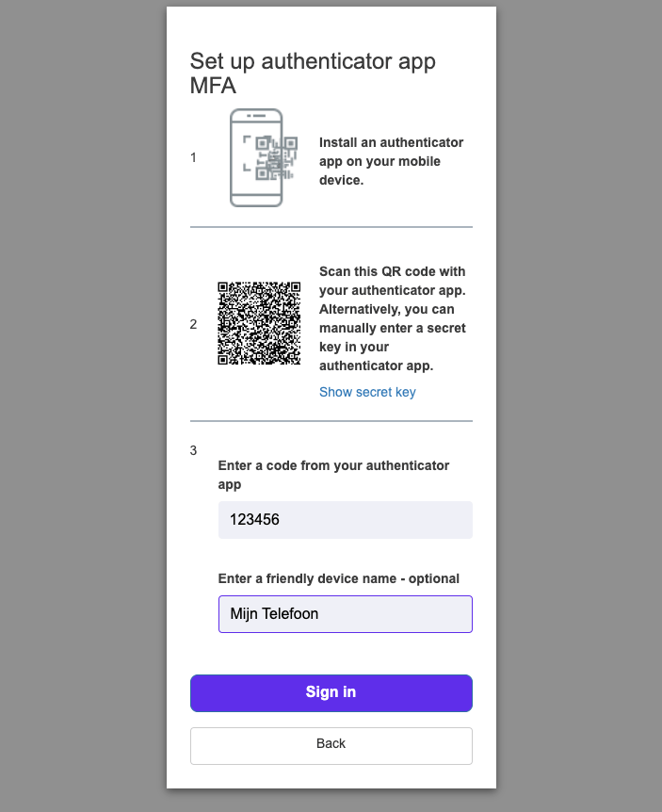Click the divider line above step 3
The height and width of the screenshot is (812, 662).
331,421
